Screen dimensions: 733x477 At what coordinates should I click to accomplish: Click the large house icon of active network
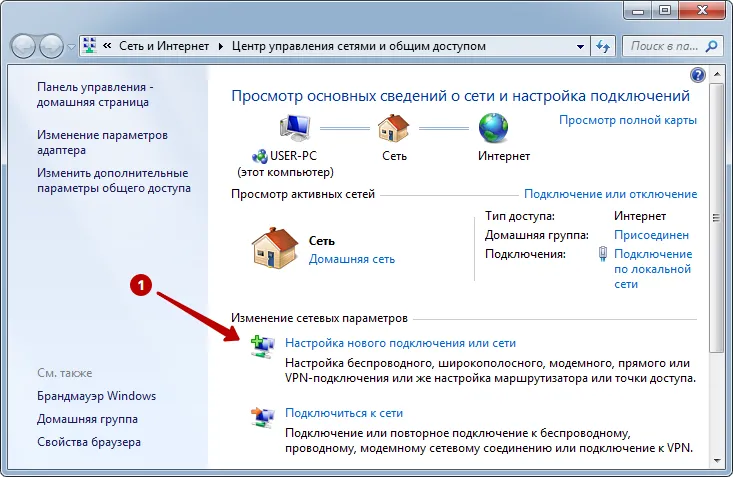click(x=275, y=248)
